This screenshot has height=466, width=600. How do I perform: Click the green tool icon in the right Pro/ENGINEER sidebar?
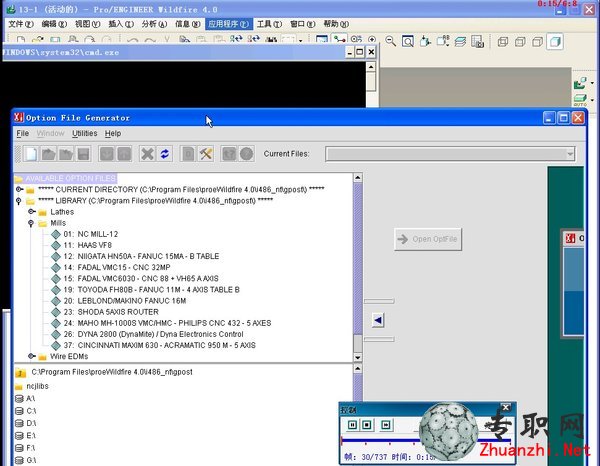click(580, 83)
